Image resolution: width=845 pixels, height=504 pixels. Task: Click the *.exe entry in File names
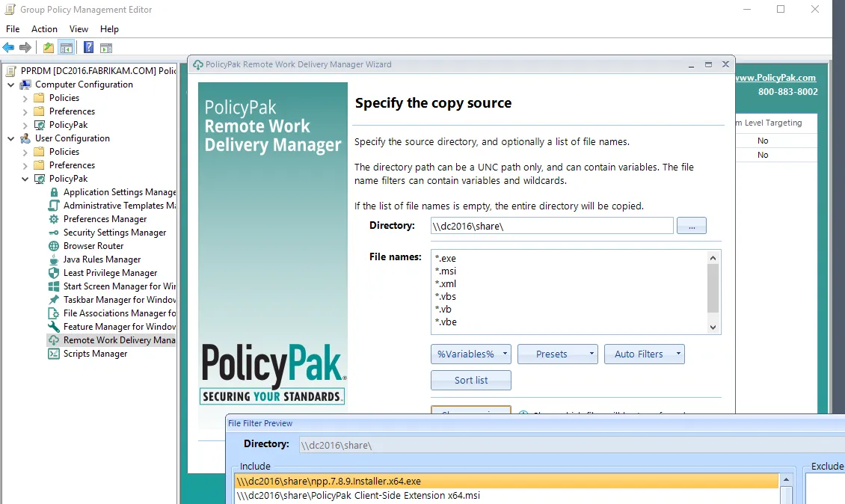point(446,258)
